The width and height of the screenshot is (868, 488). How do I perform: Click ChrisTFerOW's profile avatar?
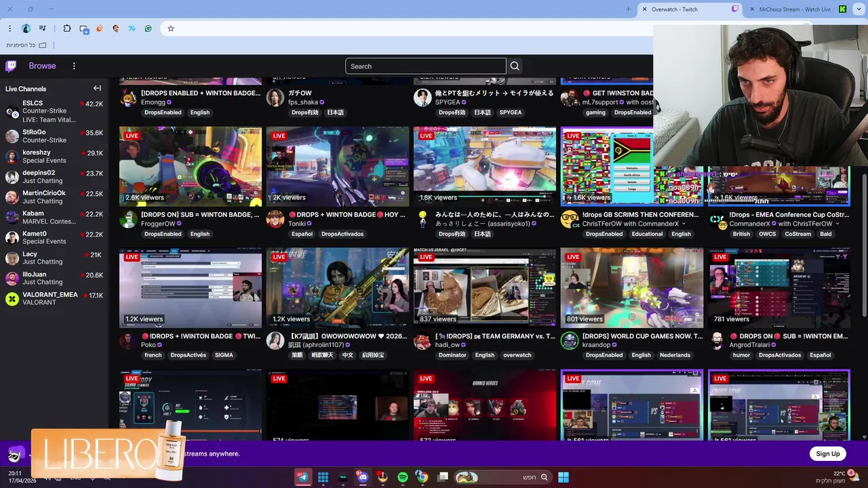coord(570,219)
